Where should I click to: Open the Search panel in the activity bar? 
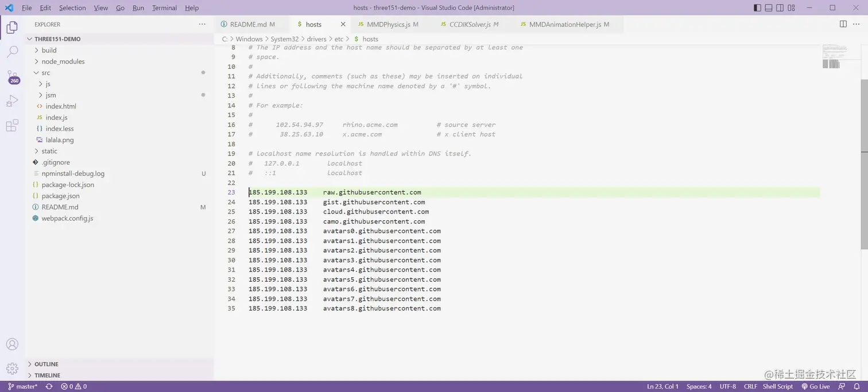coord(13,52)
